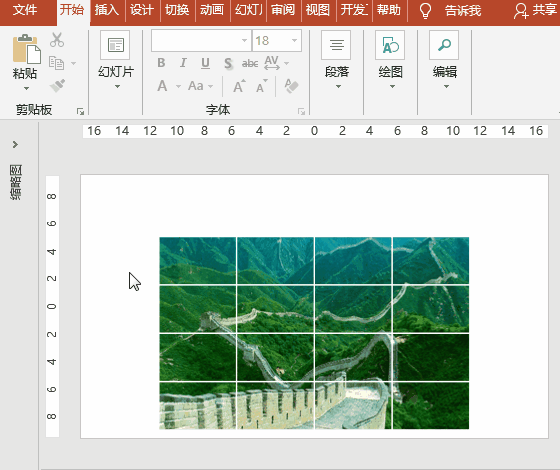Switch to the 插入 ribbon tab

click(x=107, y=10)
